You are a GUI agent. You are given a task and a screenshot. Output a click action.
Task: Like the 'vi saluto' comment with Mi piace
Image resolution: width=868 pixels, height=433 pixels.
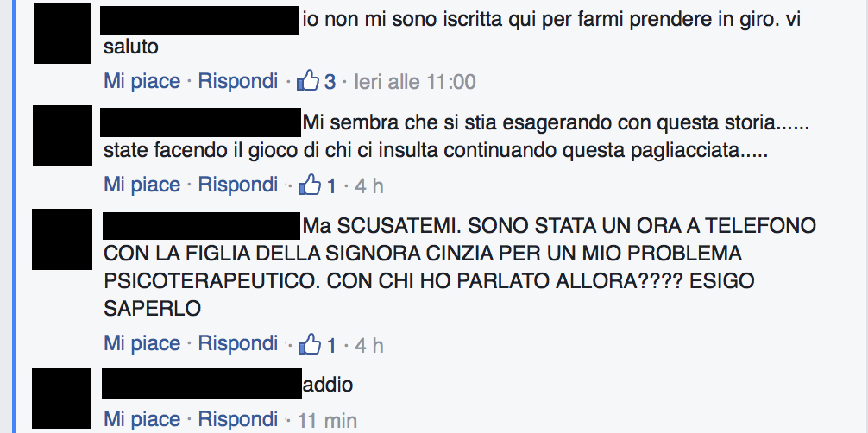tap(142, 81)
